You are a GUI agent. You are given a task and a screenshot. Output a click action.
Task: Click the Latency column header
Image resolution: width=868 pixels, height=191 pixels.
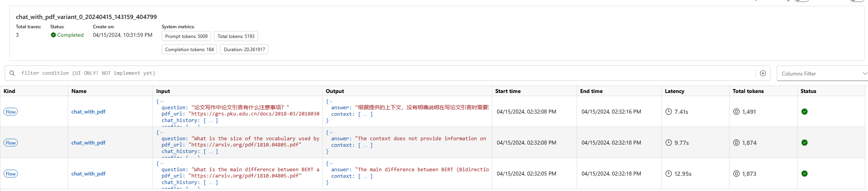click(x=674, y=91)
